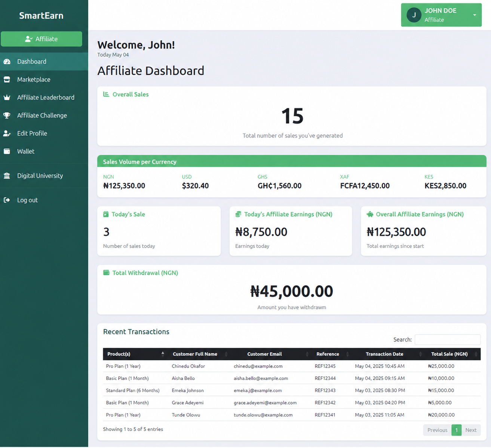Click the ₦45,000.00 withdrawal amount
This screenshot has width=491, height=448.
pos(292,291)
